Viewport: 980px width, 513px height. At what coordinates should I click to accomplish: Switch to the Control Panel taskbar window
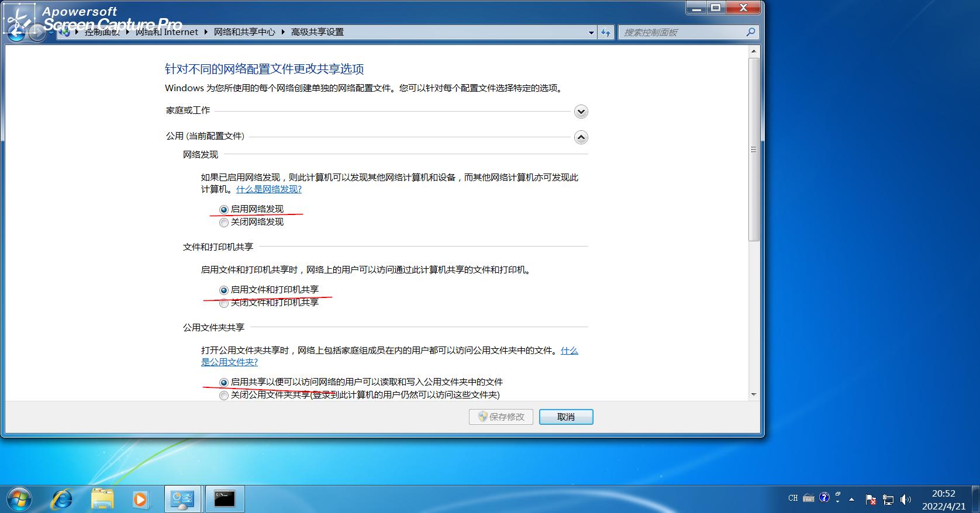point(182,499)
